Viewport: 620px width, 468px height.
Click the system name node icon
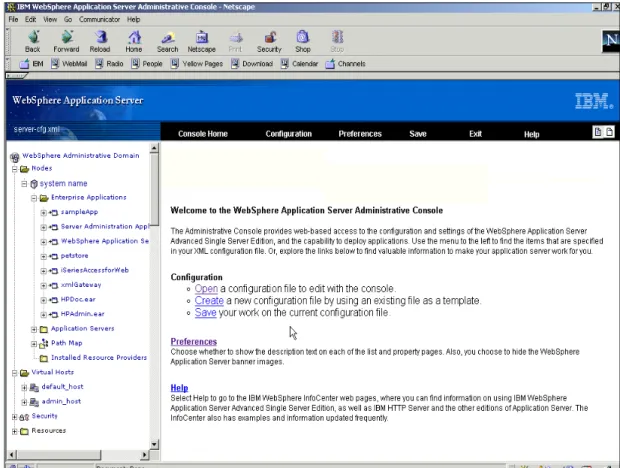click(34, 184)
